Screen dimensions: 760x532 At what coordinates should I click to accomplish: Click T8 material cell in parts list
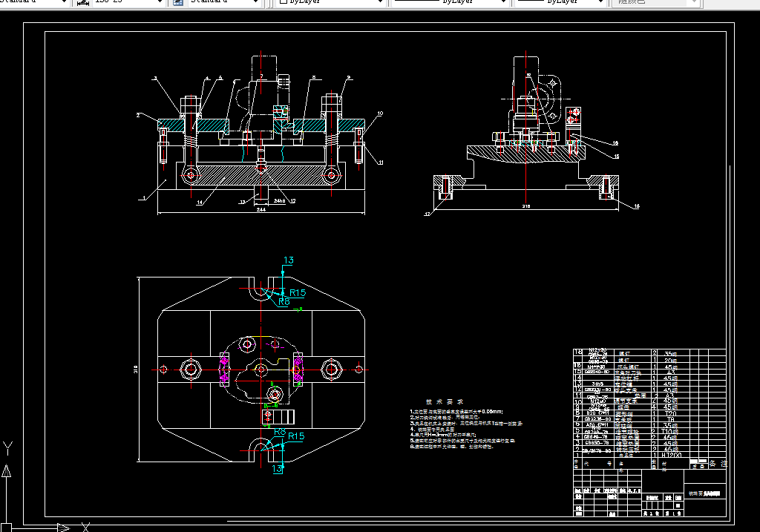tap(670, 420)
